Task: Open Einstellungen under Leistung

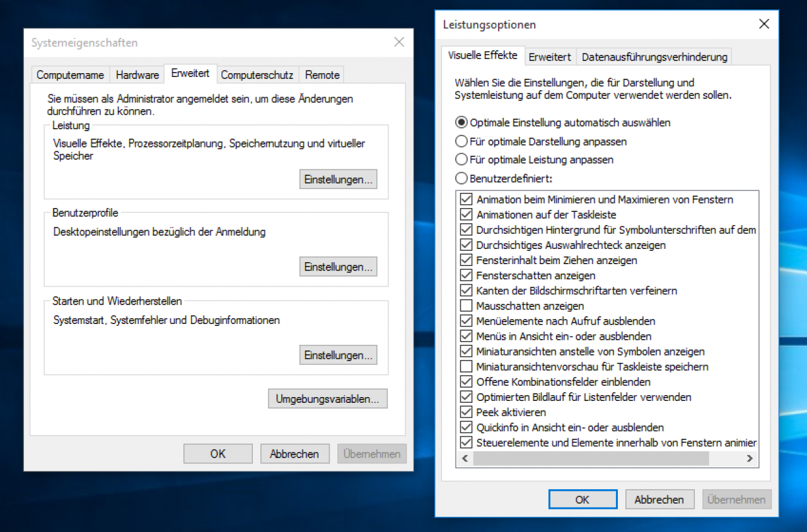Action: pos(338,179)
